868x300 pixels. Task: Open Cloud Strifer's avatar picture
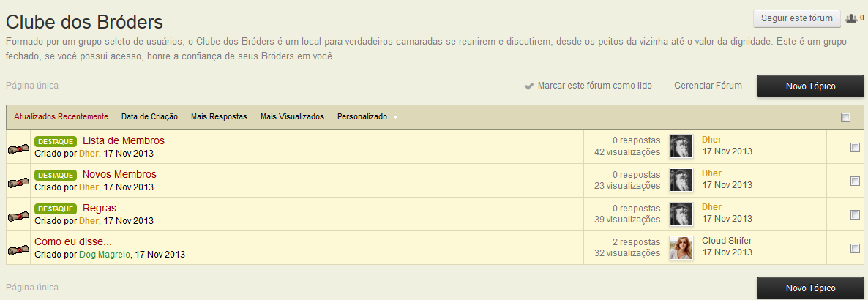pyautogui.click(x=681, y=248)
